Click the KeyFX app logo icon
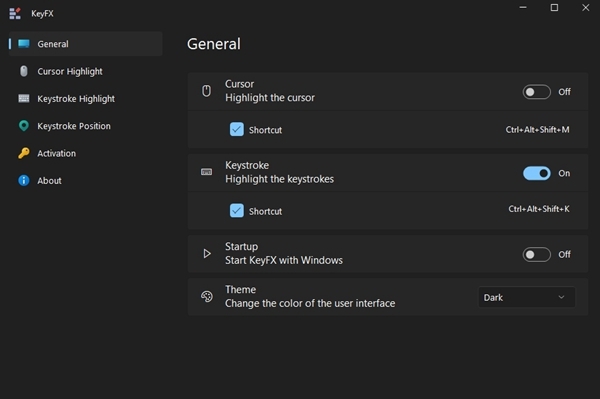Screen dimensions: 600x399 15,13
